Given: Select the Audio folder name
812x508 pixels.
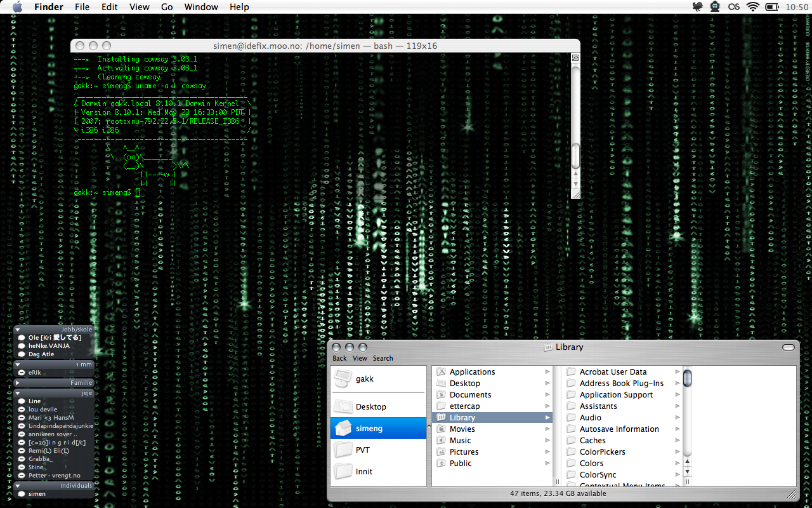Looking at the screenshot, I should tap(591, 418).
